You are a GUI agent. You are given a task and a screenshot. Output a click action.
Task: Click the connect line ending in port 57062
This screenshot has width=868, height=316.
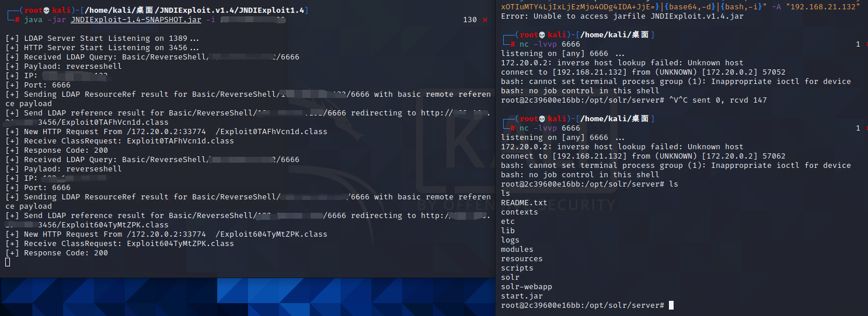[x=643, y=156]
